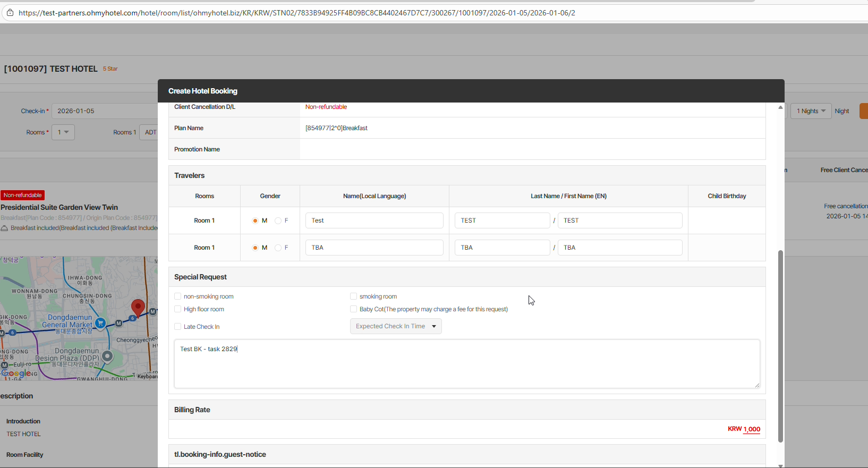The image size is (868, 468).
Task: Expand the 1 Nights dropdown
Action: (x=811, y=111)
